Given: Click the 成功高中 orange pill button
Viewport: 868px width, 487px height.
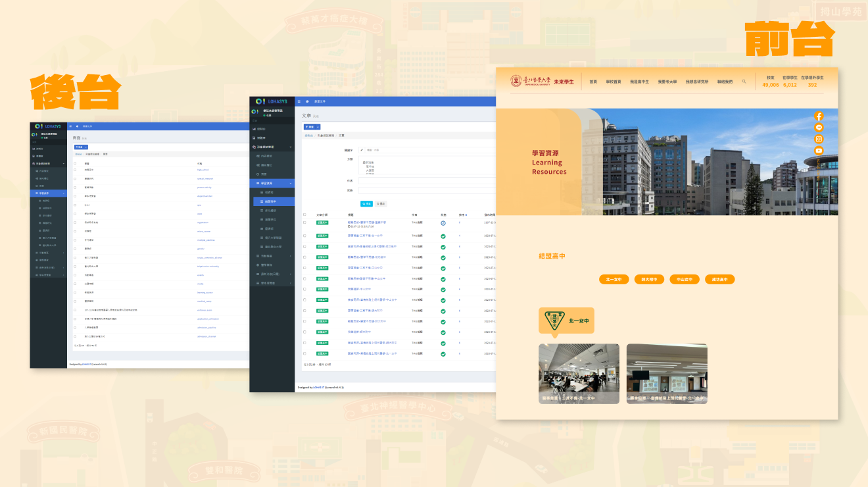Looking at the screenshot, I should (719, 279).
